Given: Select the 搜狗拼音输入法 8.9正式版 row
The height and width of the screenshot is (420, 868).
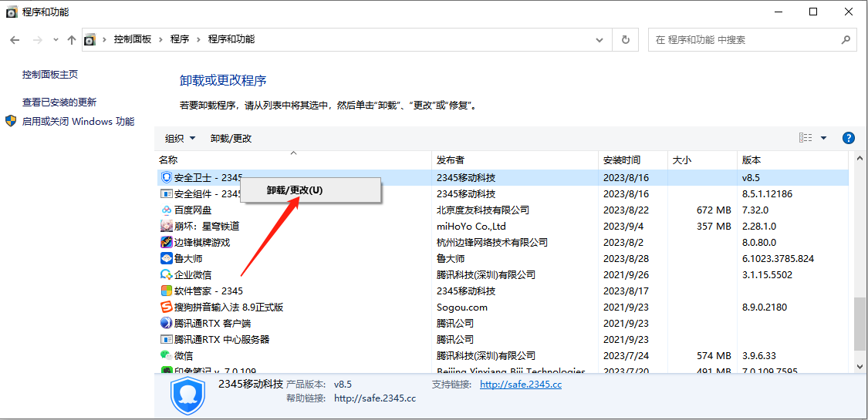Looking at the screenshot, I should click(502, 307).
